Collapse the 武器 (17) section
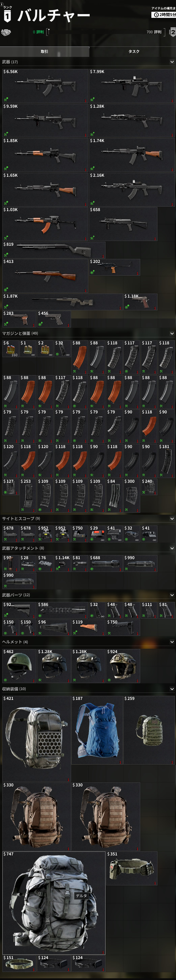The height and width of the screenshot is (980, 176). click(x=172, y=62)
